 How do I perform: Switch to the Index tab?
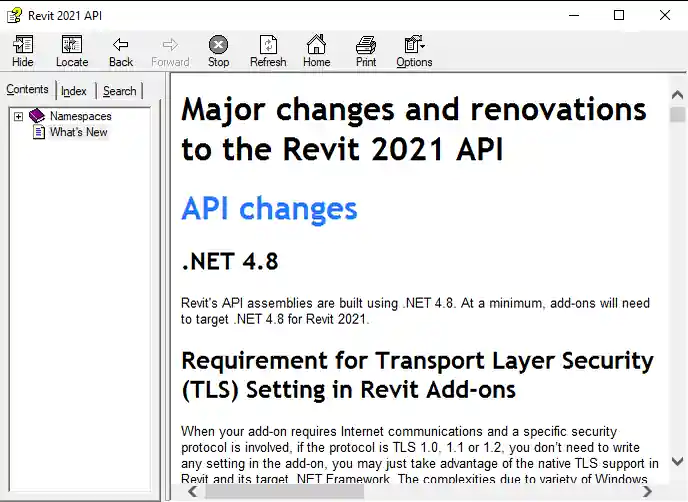click(x=74, y=91)
